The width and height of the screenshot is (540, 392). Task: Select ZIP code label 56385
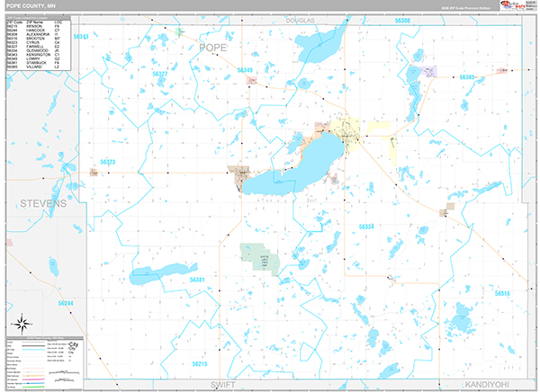[467, 77]
